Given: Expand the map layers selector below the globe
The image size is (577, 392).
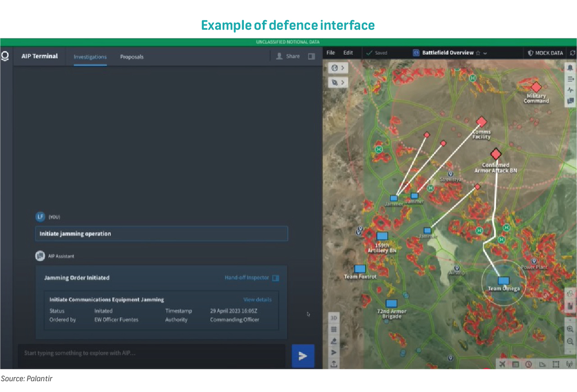Looking at the screenshot, I should tap(338, 82).
